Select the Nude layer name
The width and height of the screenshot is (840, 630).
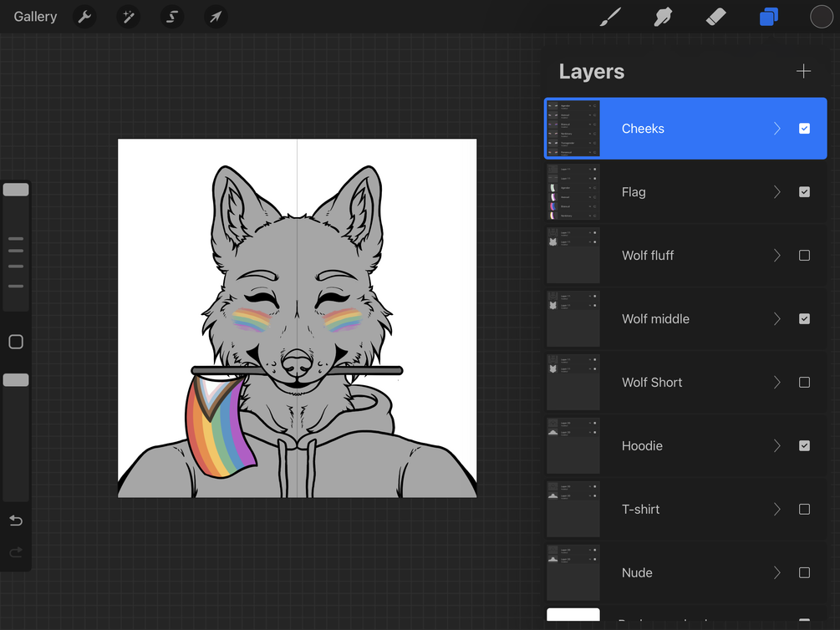tap(637, 572)
